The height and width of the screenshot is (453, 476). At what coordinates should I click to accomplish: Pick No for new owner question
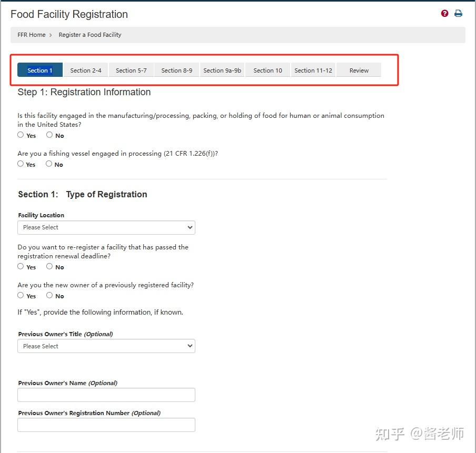point(49,295)
